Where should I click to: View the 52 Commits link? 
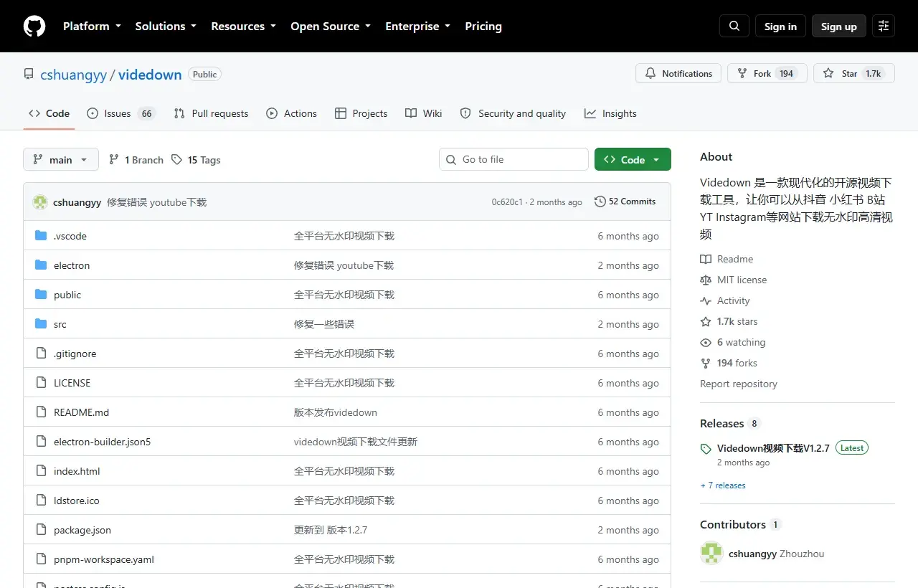625,201
